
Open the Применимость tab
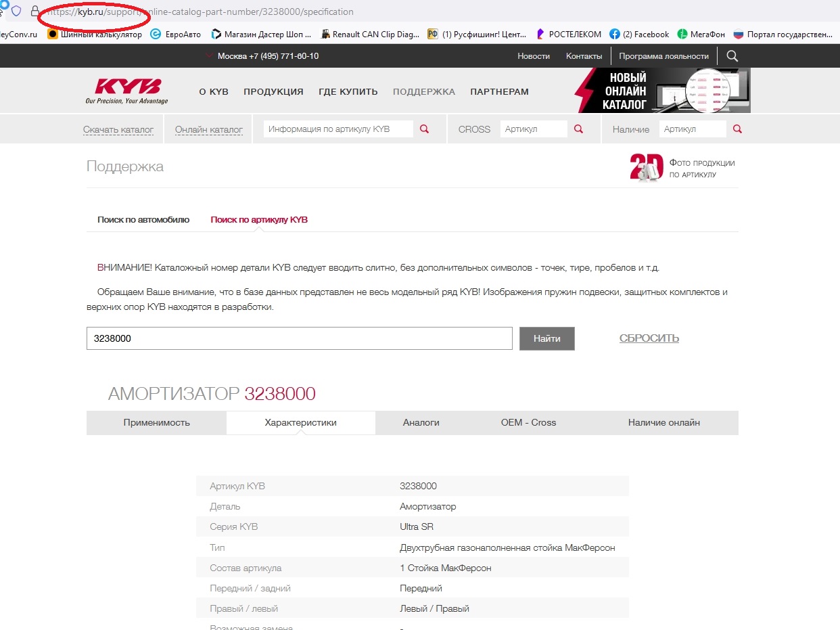[157, 422]
